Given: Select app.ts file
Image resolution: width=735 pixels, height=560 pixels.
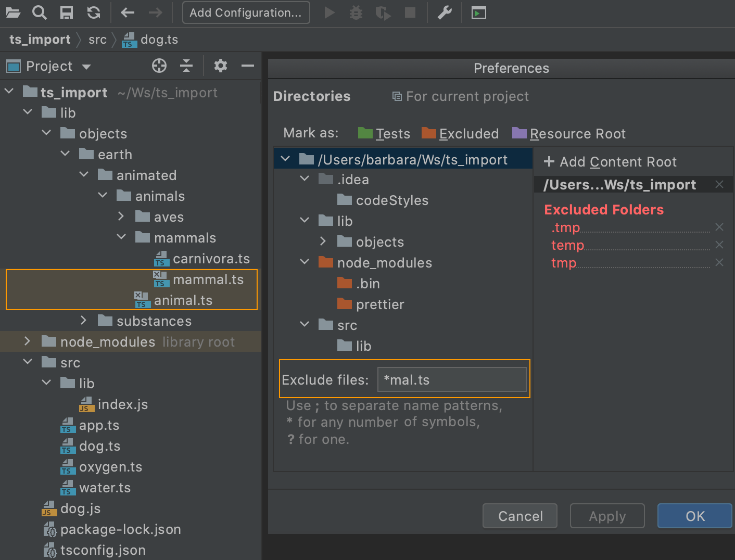Looking at the screenshot, I should click(90, 425).
